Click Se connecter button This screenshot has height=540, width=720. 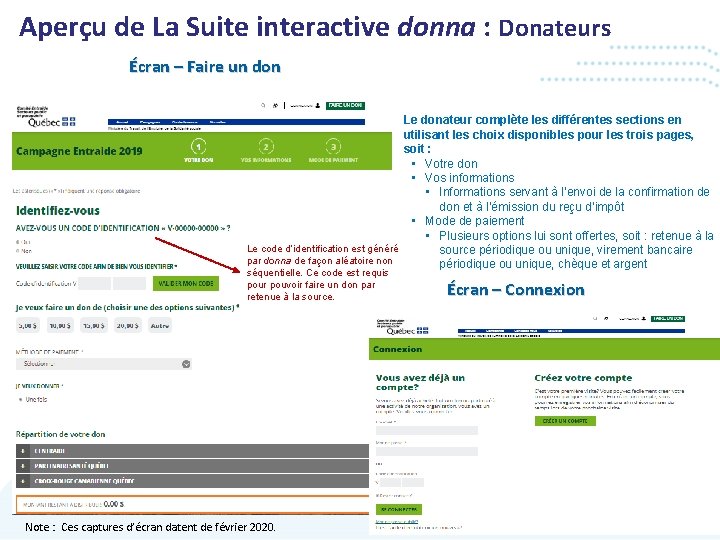coord(399,509)
